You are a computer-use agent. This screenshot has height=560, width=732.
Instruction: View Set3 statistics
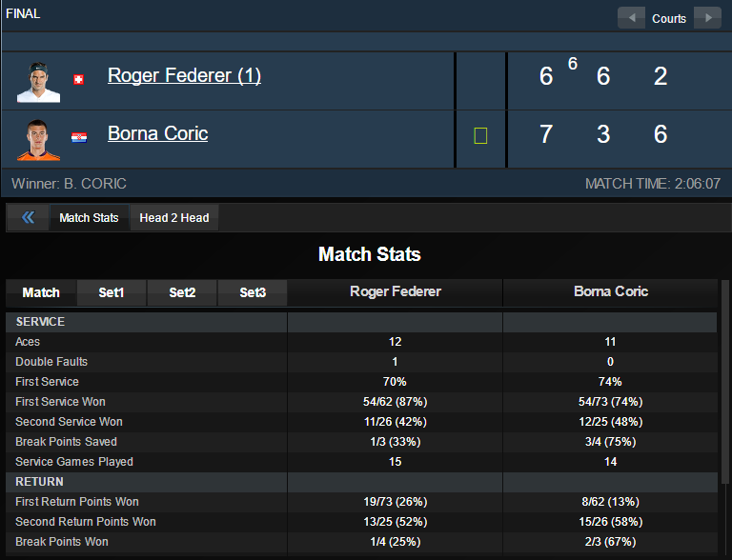[253, 292]
